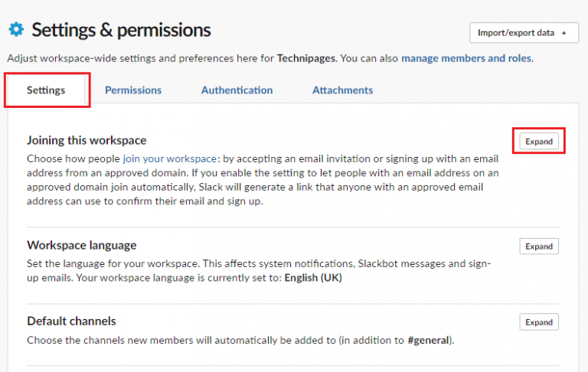The image size is (588, 372).
Task: Follow the manage members and roles link
Action: click(466, 58)
